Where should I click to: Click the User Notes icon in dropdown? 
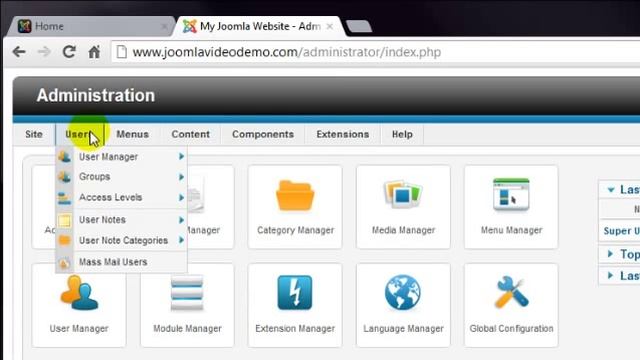64,220
